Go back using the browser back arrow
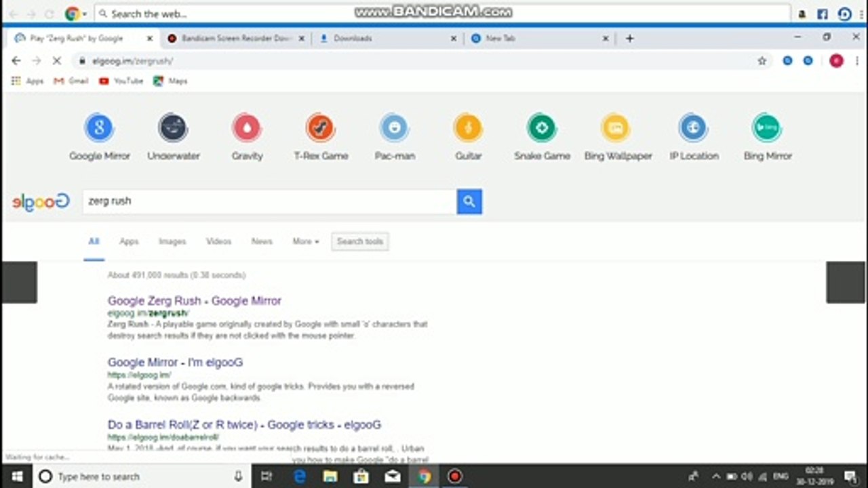The image size is (868, 488). pyautogui.click(x=16, y=61)
